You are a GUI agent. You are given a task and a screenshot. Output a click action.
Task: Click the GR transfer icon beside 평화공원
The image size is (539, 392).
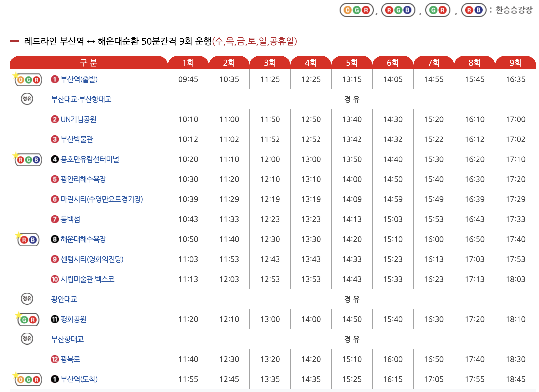tap(28, 320)
